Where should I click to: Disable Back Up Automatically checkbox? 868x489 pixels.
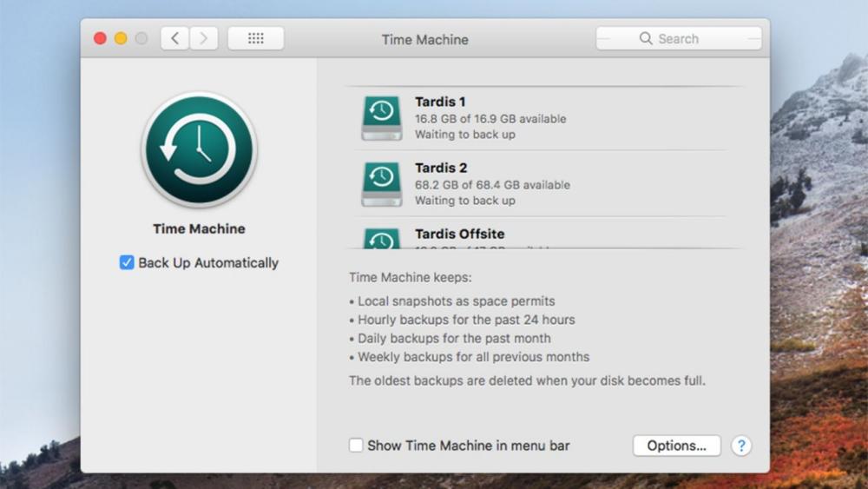pos(127,262)
